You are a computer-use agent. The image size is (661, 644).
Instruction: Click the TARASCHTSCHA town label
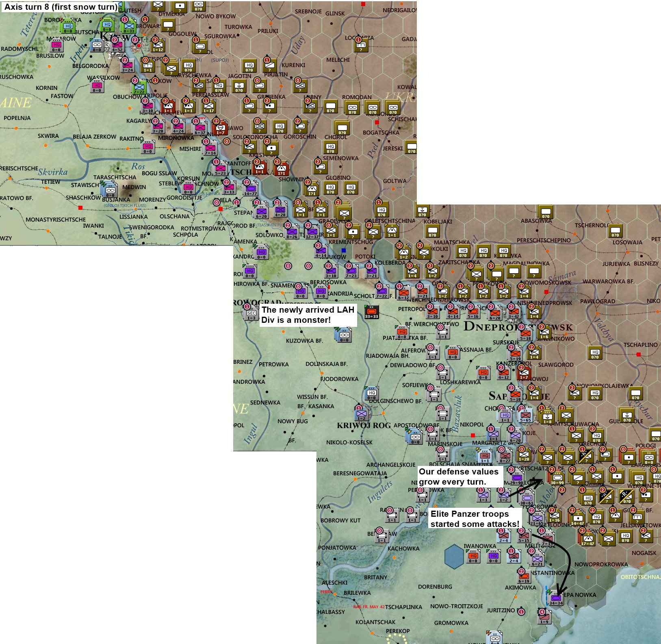[x=115, y=177]
